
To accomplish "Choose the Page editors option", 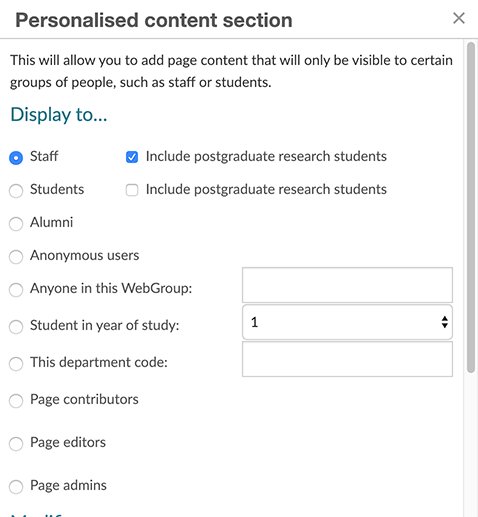I will [x=16, y=444].
